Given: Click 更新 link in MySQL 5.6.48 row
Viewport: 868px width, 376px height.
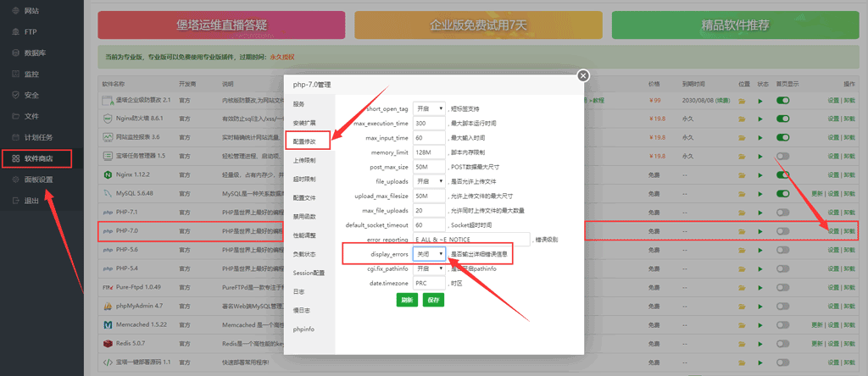Looking at the screenshot, I should point(817,194).
